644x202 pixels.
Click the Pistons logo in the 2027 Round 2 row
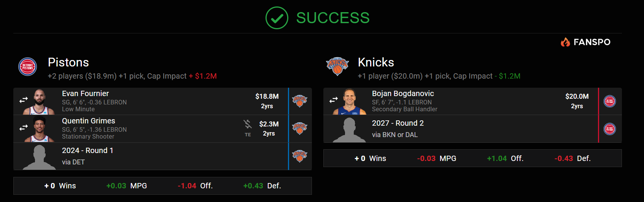click(610, 129)
